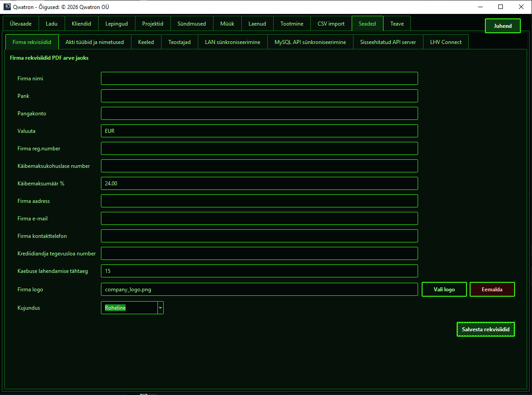Remove the logo with Eemalda button

tap(492, 290)
